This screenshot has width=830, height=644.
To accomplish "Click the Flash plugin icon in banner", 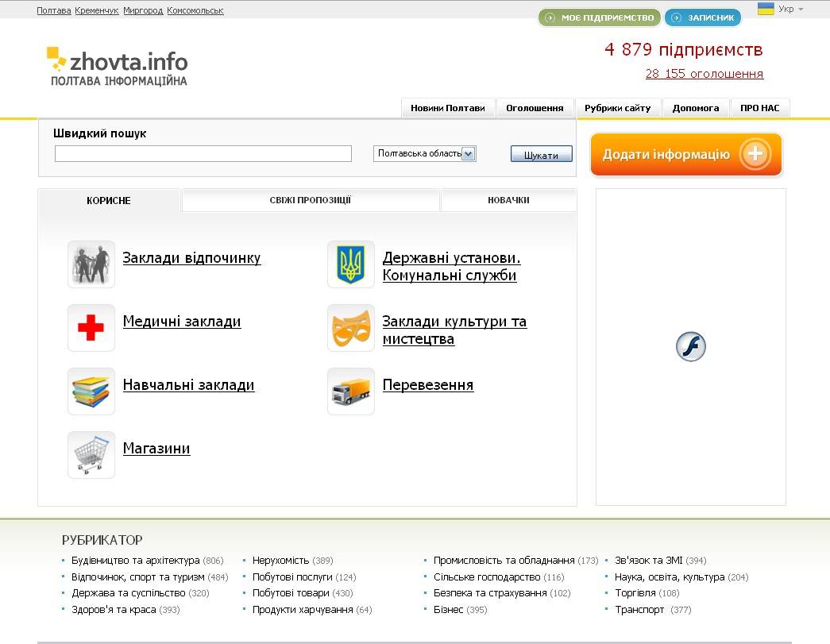I will [x=690, y=346].
